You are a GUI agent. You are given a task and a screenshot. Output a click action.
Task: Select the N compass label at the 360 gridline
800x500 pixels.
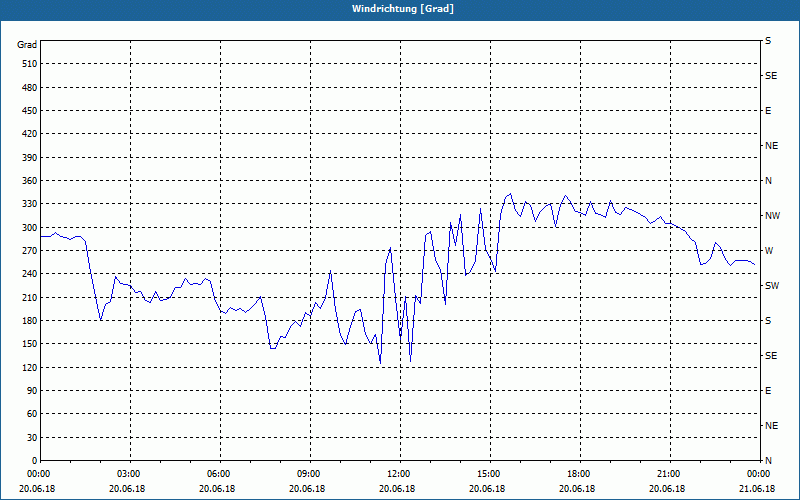[x=768, y=181]
